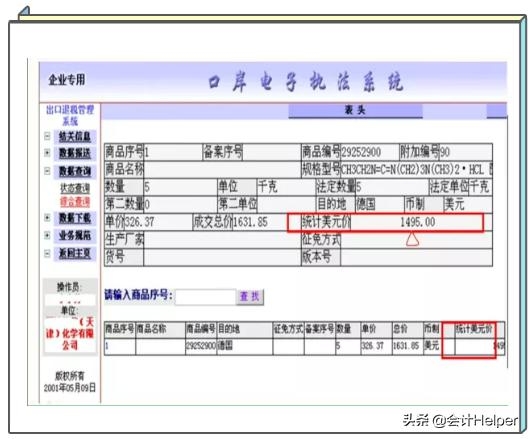
Task: Click the 查找 search button
Action: click(250, 297)
